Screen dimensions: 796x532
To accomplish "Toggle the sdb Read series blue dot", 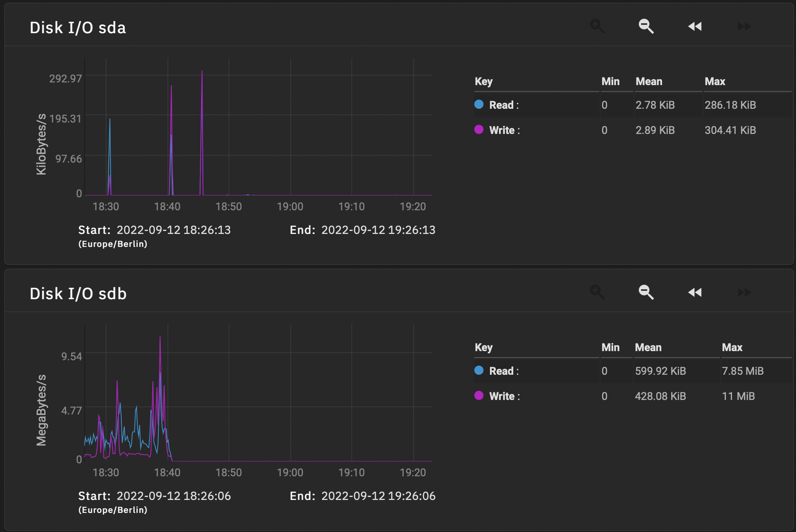I will [479, 370].
